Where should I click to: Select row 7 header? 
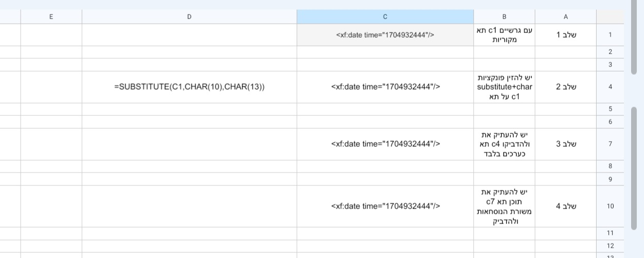click(610, 144)
